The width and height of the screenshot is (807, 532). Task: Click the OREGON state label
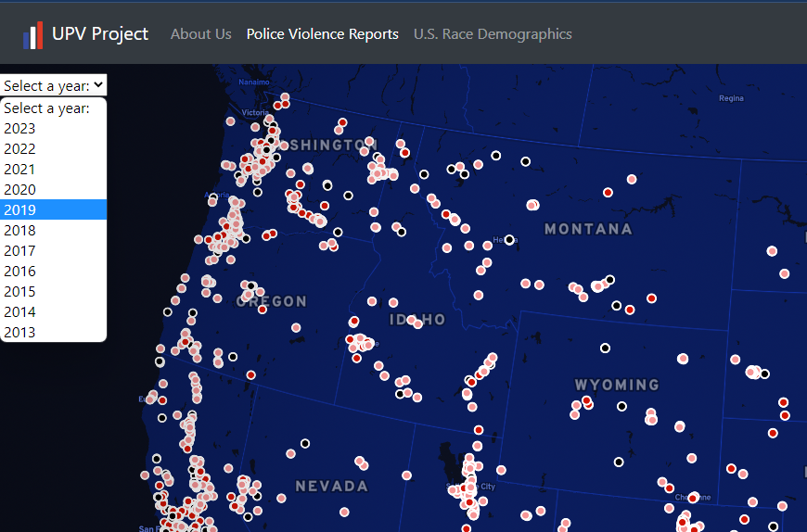[x=272, y=301]
